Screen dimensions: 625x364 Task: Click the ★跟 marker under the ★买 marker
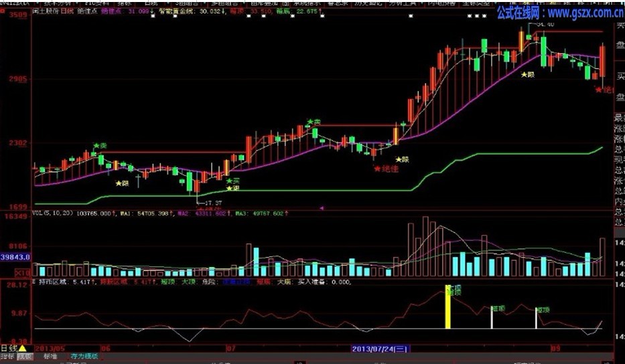[x=232, y=188]
